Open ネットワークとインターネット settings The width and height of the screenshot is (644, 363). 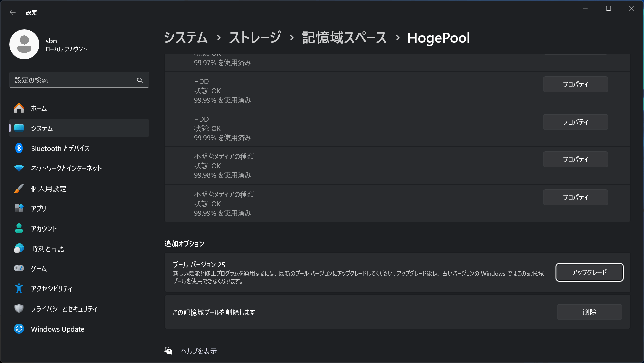(66, 168)
